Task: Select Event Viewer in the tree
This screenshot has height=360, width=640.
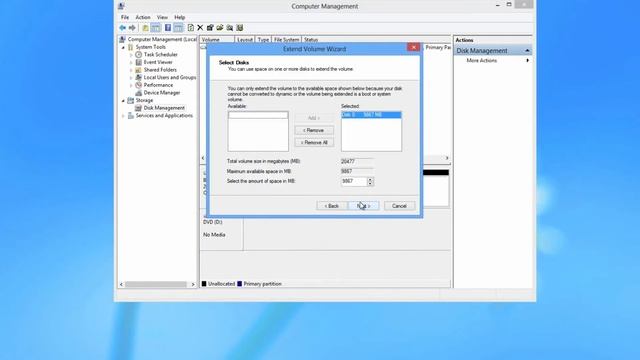Action: 158,62
